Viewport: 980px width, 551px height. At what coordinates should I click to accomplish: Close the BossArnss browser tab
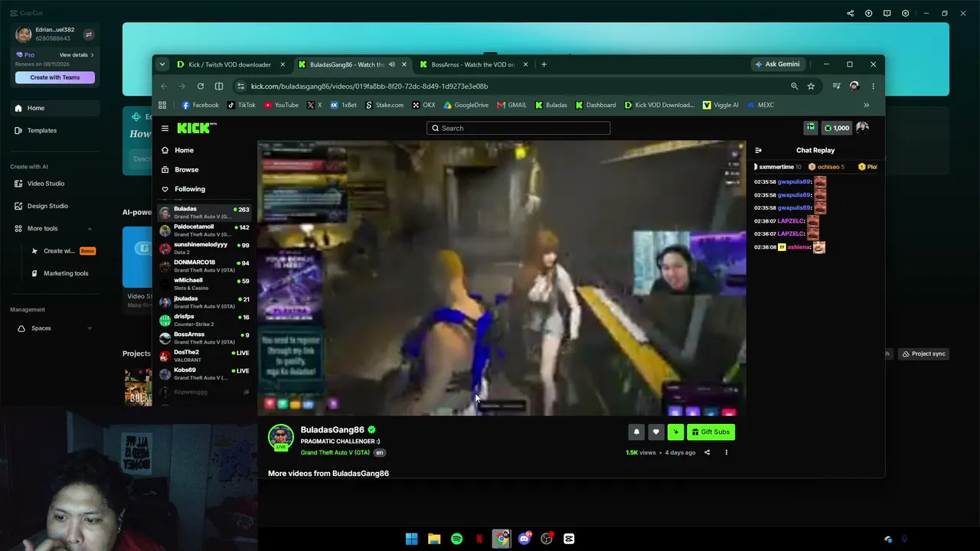525,64
